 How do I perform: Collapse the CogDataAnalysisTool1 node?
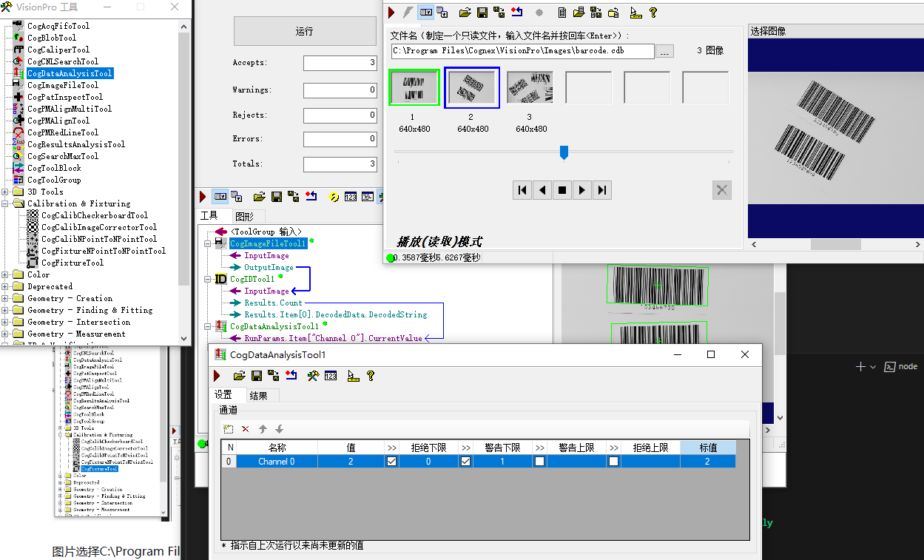pos(207,327)
